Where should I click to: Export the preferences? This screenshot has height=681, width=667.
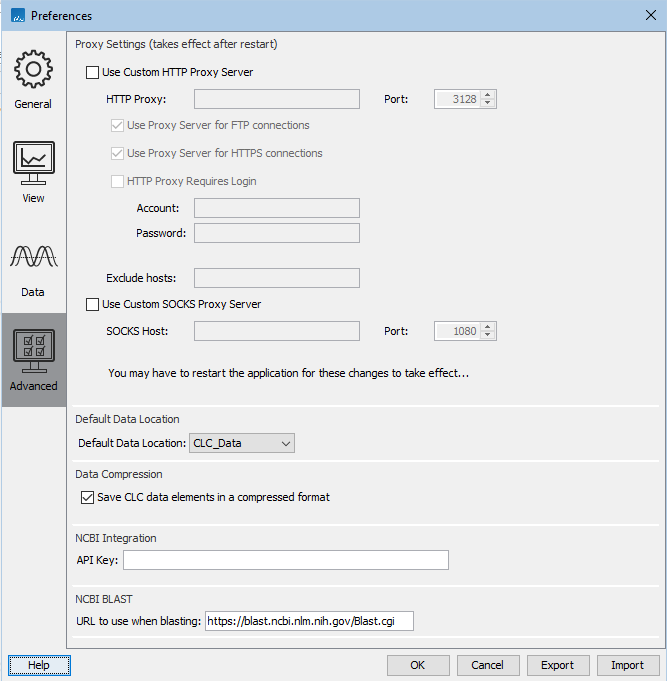[x=557, y=665]
